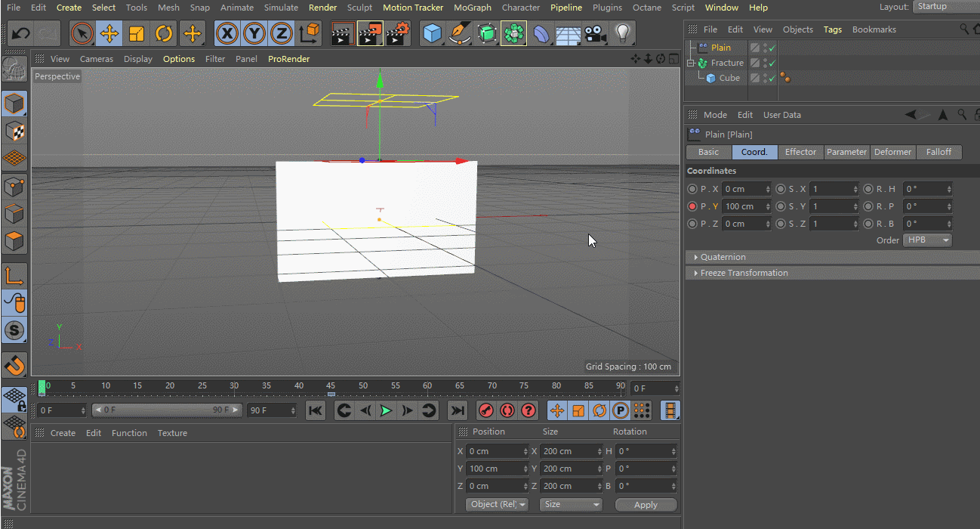
Task: Click frame 45 on timeline ruler
Action: pos(331,388)
